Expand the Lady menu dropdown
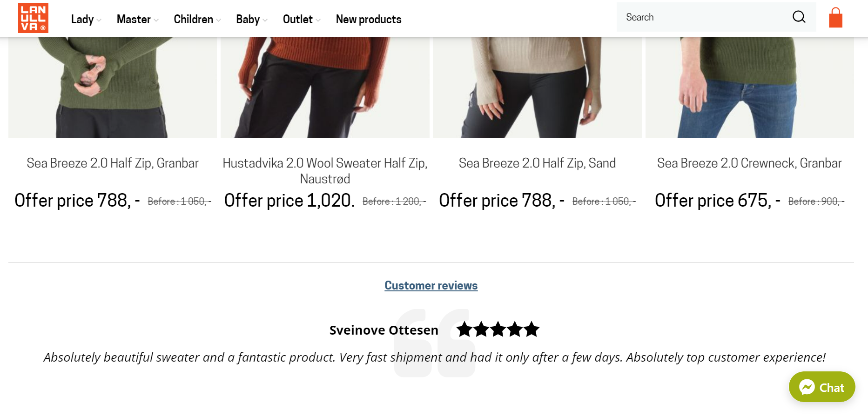868x417 pixels. [86, 20]
